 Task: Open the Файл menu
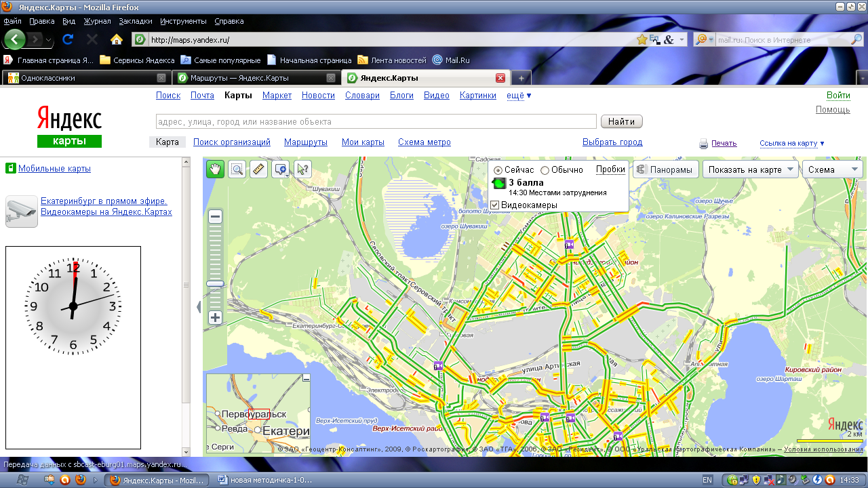tap(12, 21)
